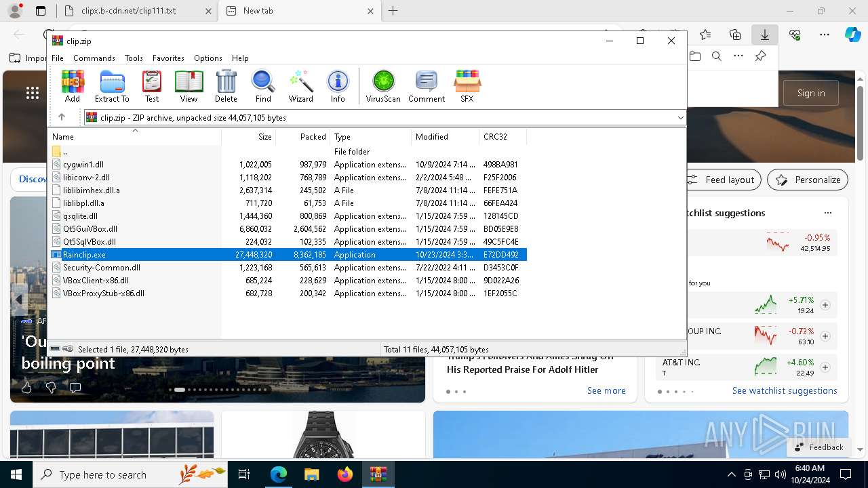Click the Extract To toolbar icon

(x=112, y=86)
